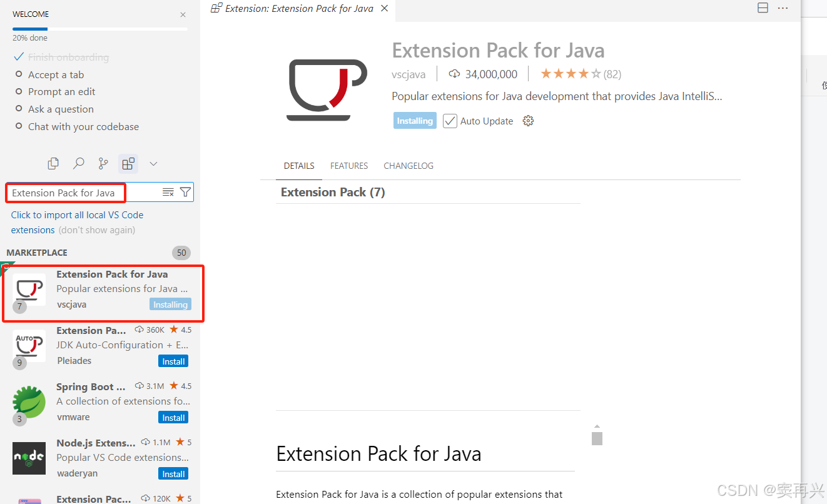Click the 'Extension Pack for Java' readme heading
The height and width of the screenshot is (504, 827).
378,453
